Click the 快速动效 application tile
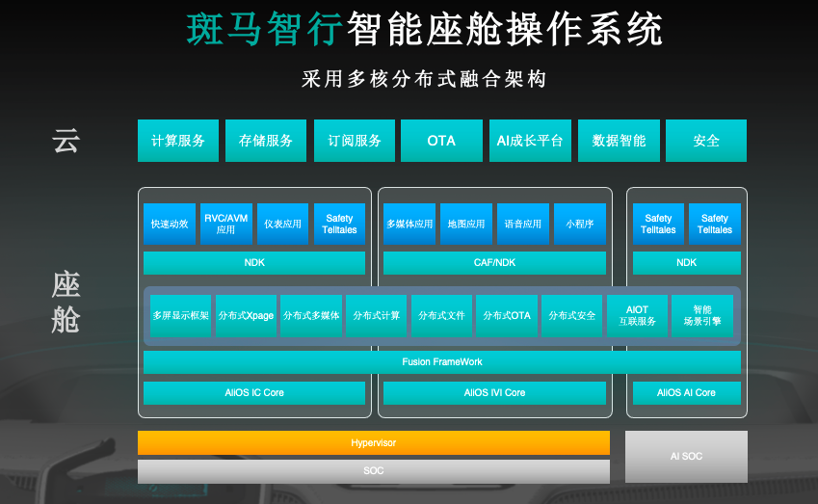Image resolution: width=818 pixels, height=504 pixels. pos(170,224)
